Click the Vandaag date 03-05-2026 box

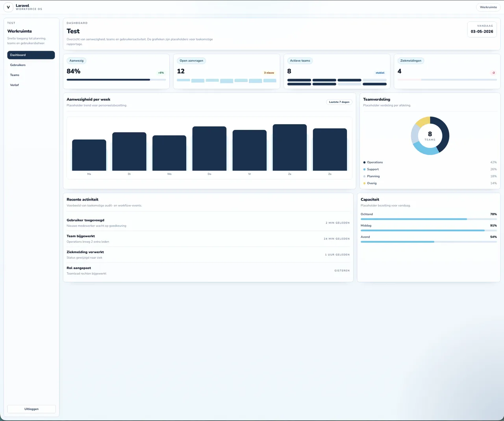pyautogui.click(x=482, y=29)
